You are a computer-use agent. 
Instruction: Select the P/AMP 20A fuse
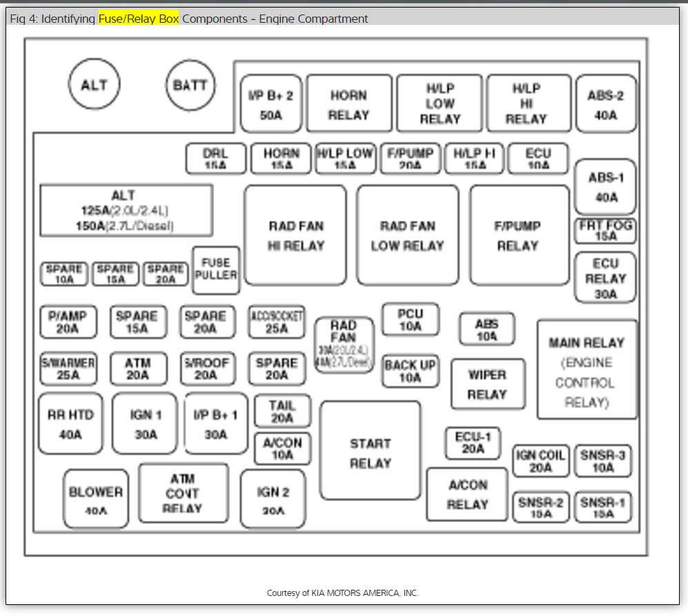tap(68, 322)
